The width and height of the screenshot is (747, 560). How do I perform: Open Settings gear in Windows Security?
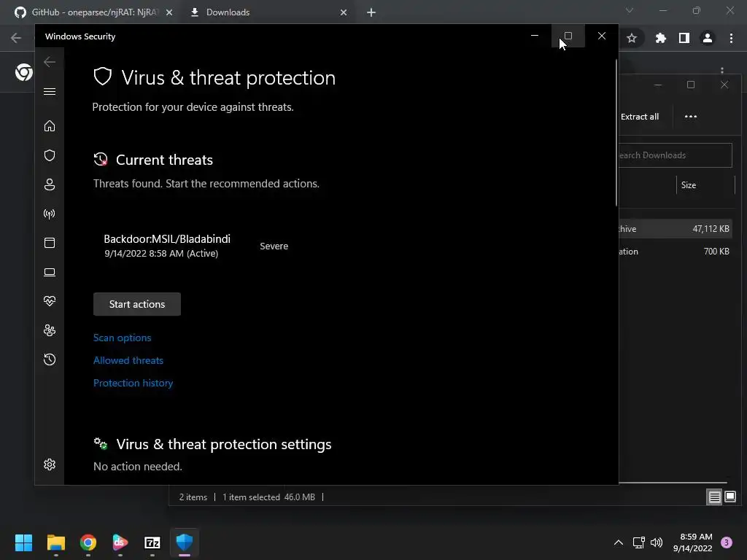pos(50,464)
